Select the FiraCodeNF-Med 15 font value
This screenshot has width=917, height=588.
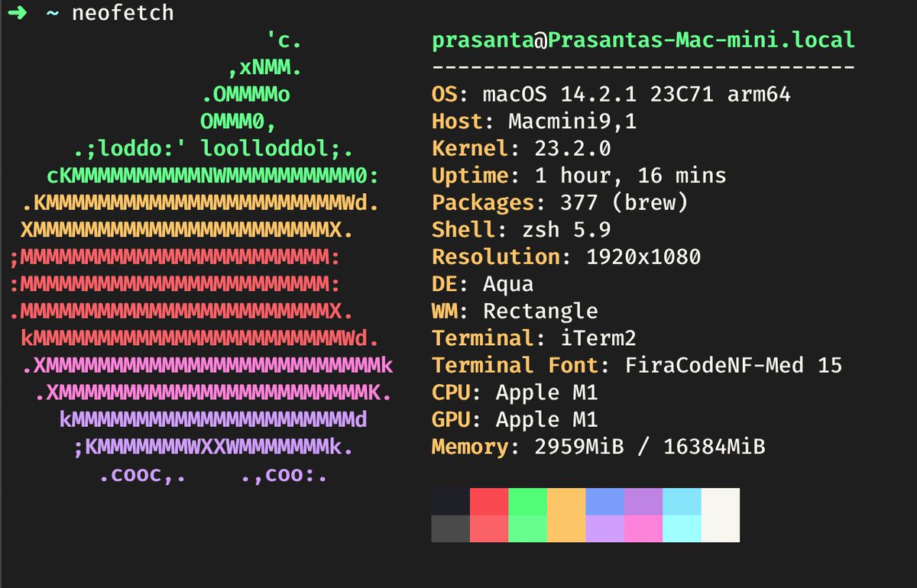click(x=733, y=365)
